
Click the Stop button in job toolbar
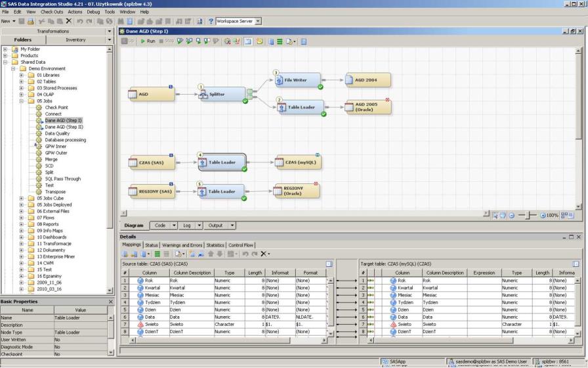point(166,41)
